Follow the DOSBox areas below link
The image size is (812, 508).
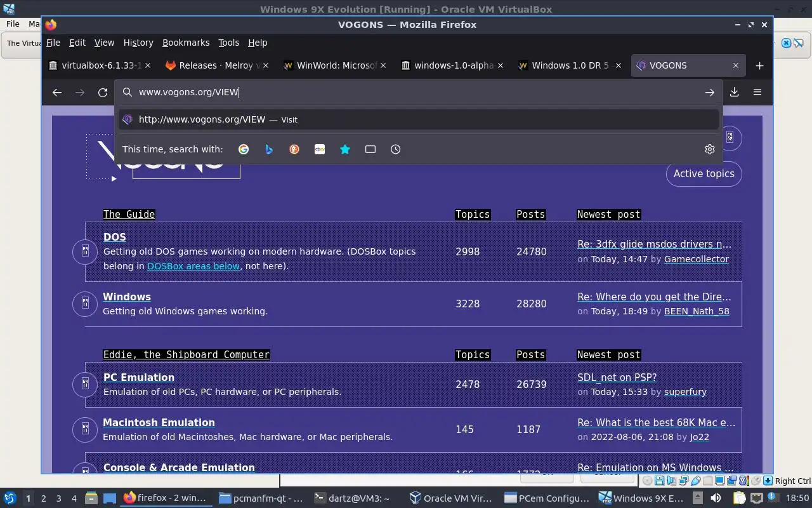tap(193, 266)
